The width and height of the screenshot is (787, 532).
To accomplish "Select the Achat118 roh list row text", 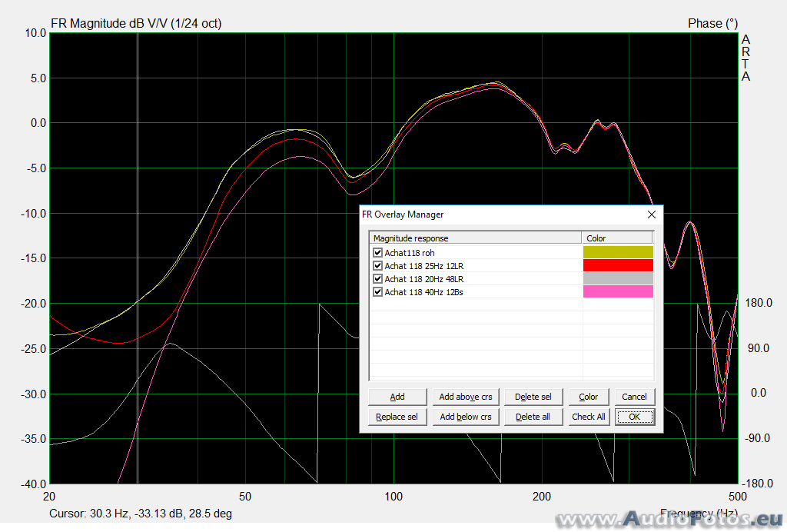I will 410,253.
